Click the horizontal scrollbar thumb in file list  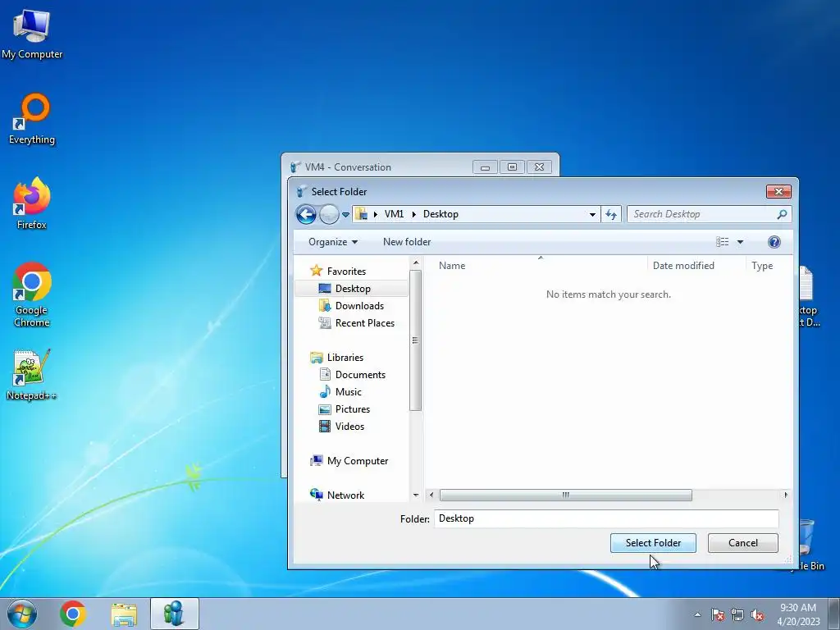click(566, 495)
